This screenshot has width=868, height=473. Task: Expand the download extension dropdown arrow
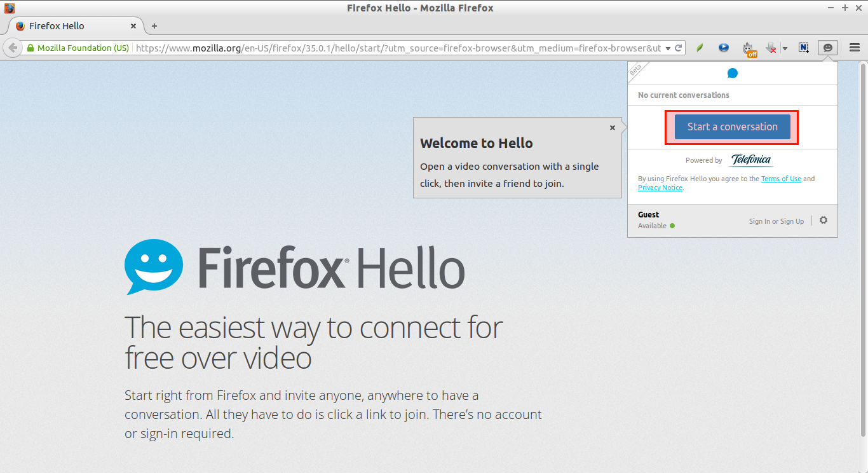pyautogui.click(x=785, y=48)
